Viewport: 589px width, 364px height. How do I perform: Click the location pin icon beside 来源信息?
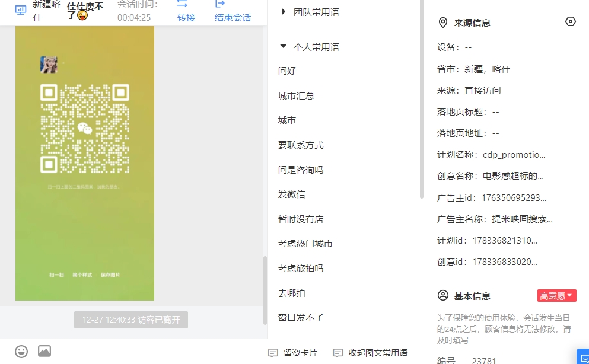click(443, 23)
